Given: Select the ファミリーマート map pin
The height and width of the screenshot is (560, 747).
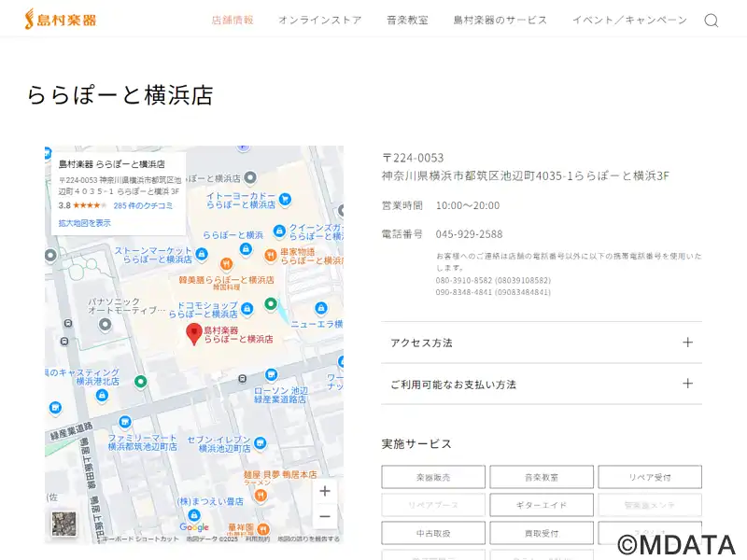Looking at the screenshot, I should [x=125, y=422].
